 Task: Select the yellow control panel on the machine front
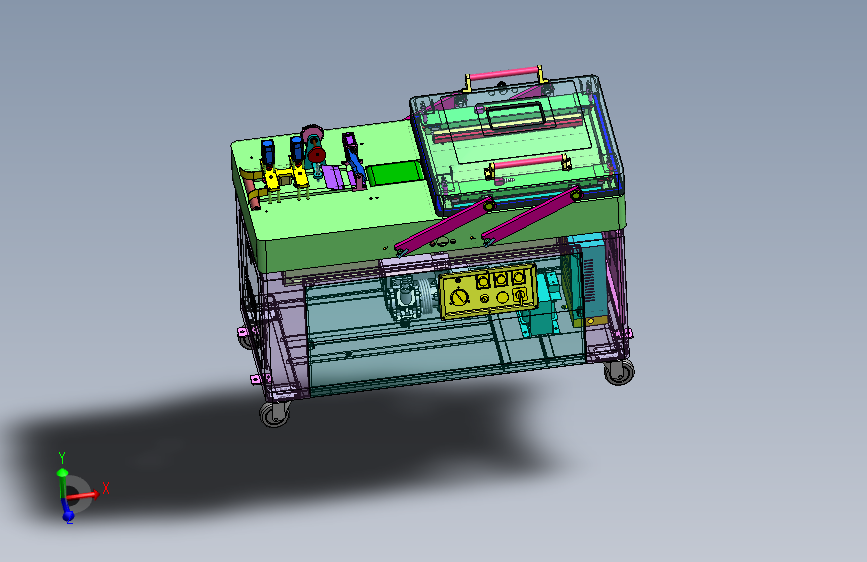click(x=489, y=291)
